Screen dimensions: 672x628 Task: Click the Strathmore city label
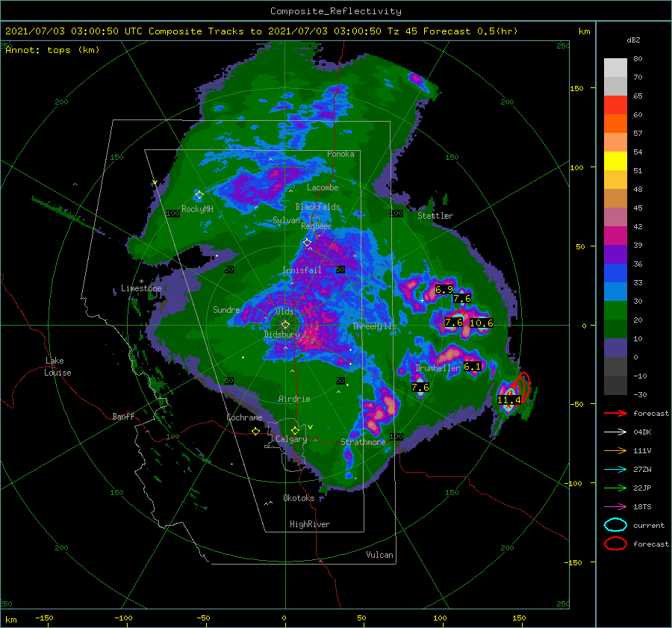tap(363, 442)
